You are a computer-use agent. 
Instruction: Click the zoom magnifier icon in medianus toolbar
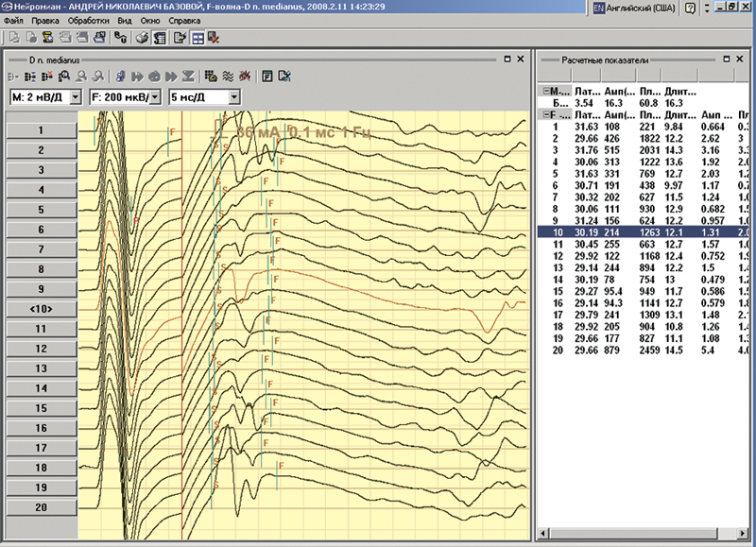[x=64, y=77]
